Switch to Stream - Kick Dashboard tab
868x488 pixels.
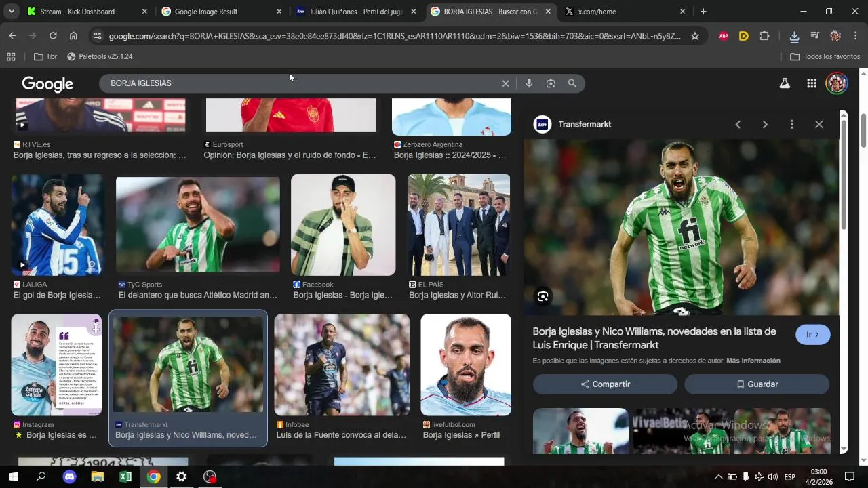87,12
